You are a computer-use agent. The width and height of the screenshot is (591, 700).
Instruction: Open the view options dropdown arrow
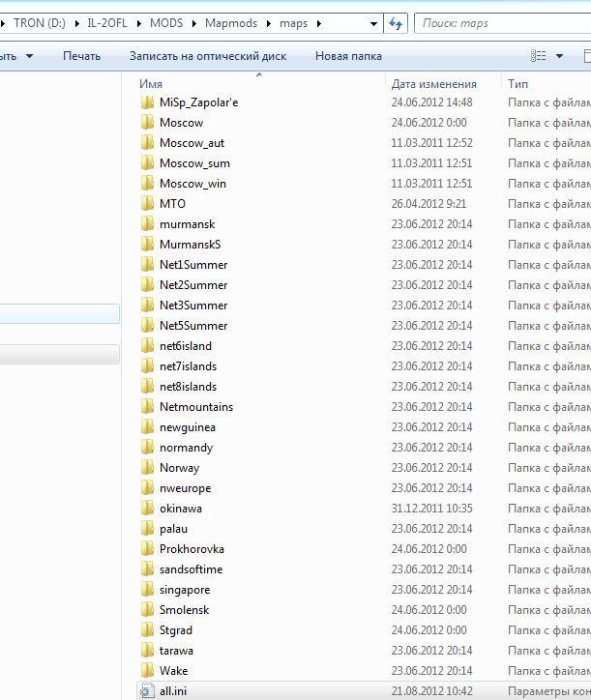click(x=559, y=56)
